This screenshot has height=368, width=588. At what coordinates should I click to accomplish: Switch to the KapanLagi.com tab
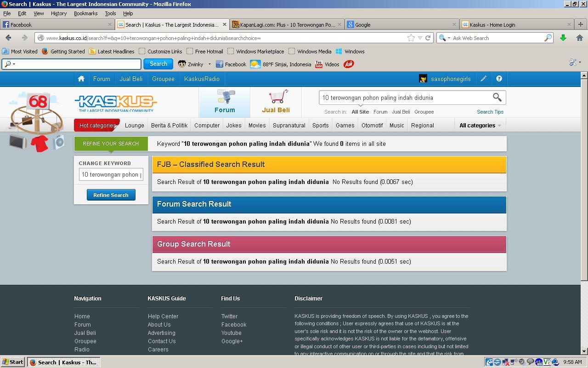click(287, 24)
